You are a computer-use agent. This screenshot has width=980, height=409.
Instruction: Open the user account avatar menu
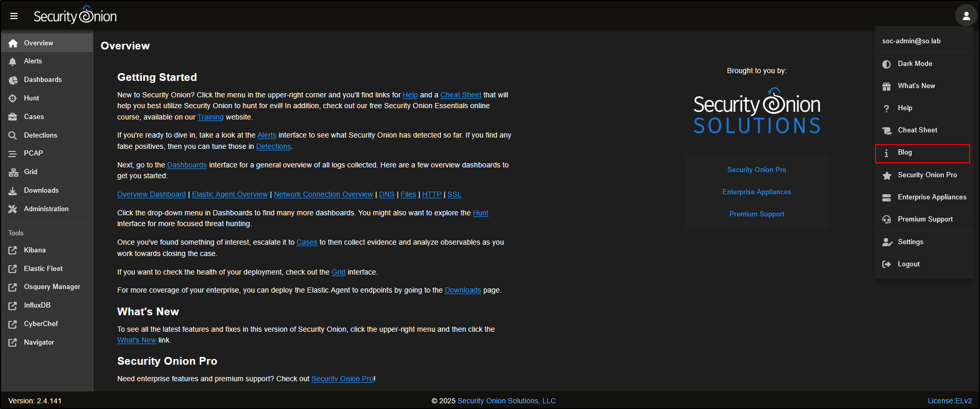(966, 16)
